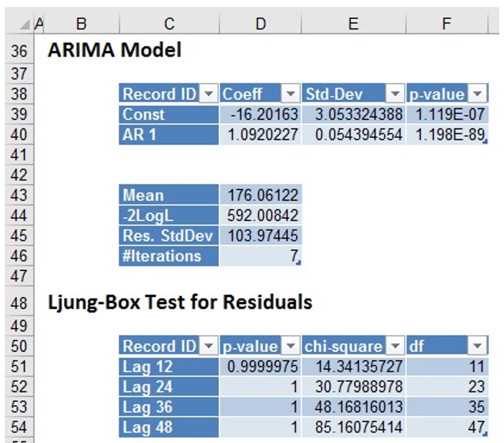
Task: Open the chi-square column filter dropdown
Action: point(395,347)
